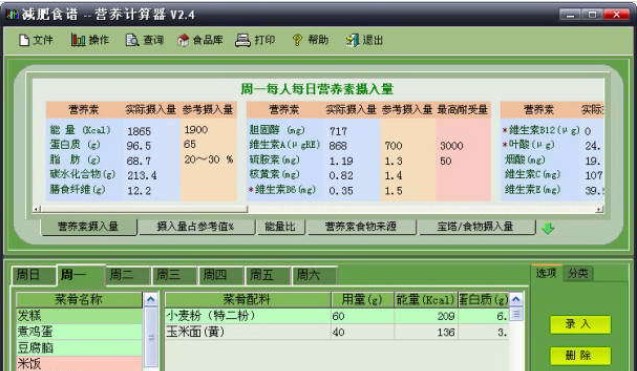Switch to the 周六 tab
Image resolution: width=637 pixels, height=371 pixels.
(314, 276)
